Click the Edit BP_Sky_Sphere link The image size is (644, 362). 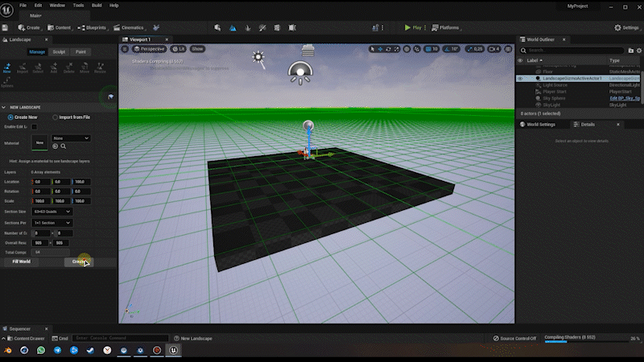pyautogui.click(x=625, y=98)
